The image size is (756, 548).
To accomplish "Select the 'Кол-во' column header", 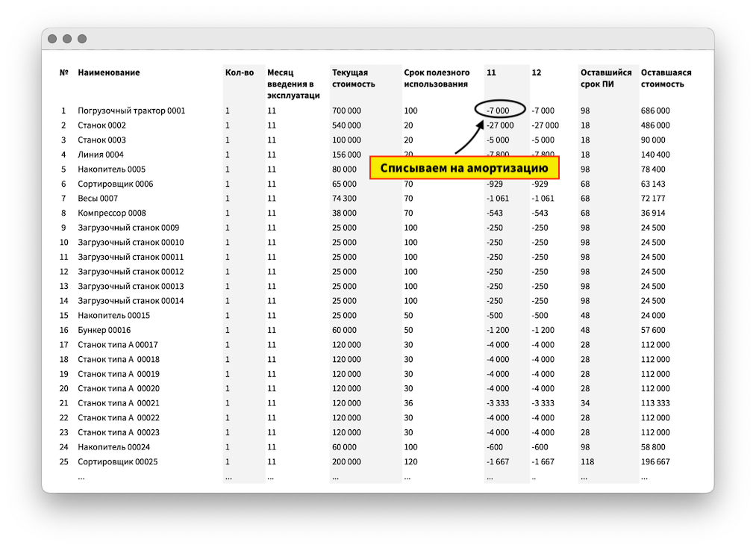I will click(240, 72).
